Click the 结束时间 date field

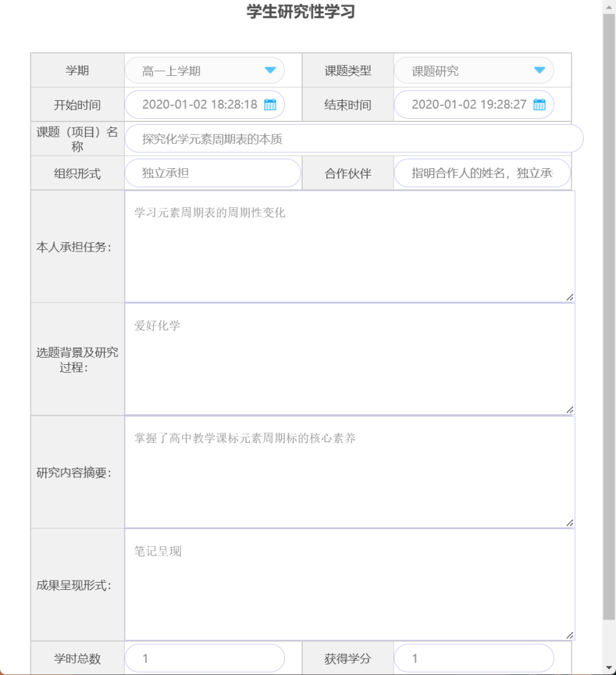pyautogui.click(x=467, y=105)
